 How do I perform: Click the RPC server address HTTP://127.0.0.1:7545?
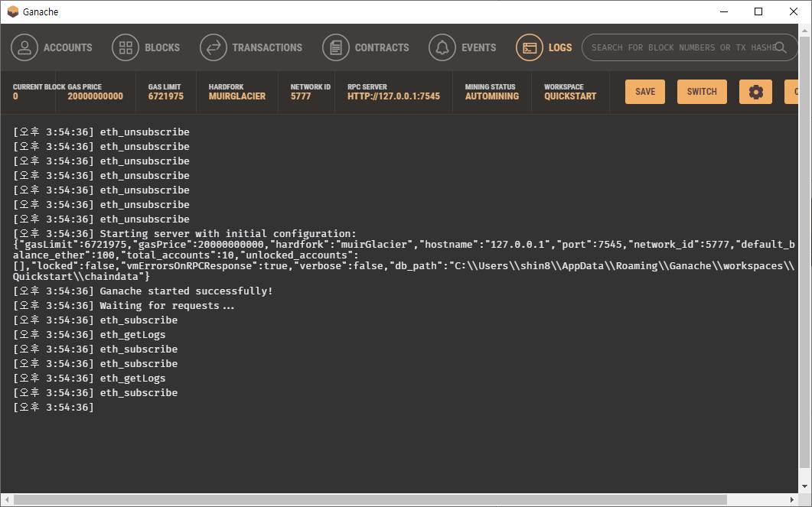click(x=393, y=96)
